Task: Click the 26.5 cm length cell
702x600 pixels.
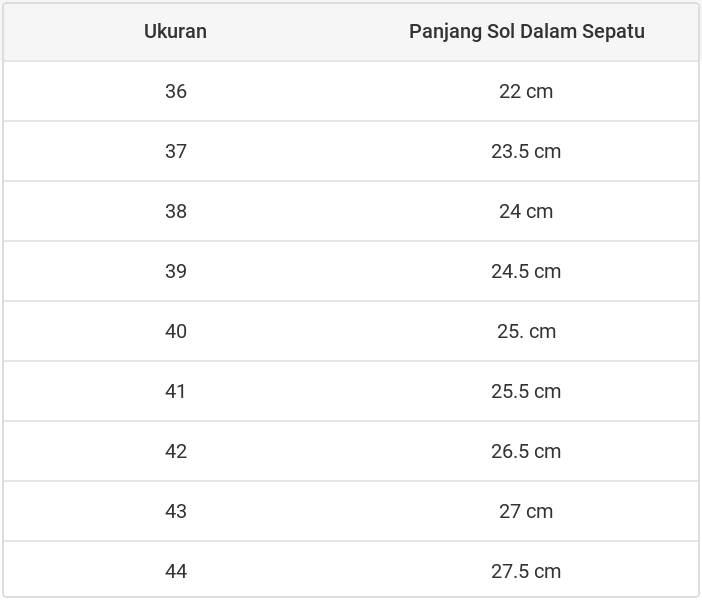Action: coord(526,451)
